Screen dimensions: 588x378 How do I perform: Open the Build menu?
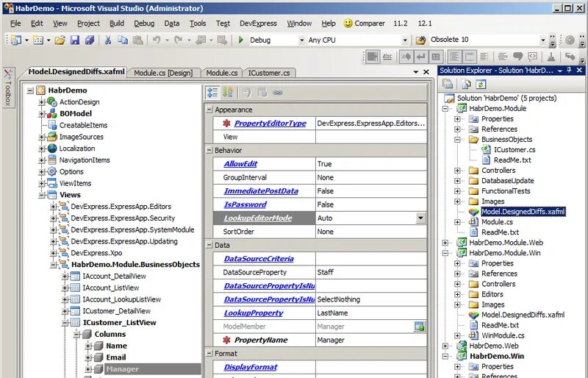coord(117,24)
